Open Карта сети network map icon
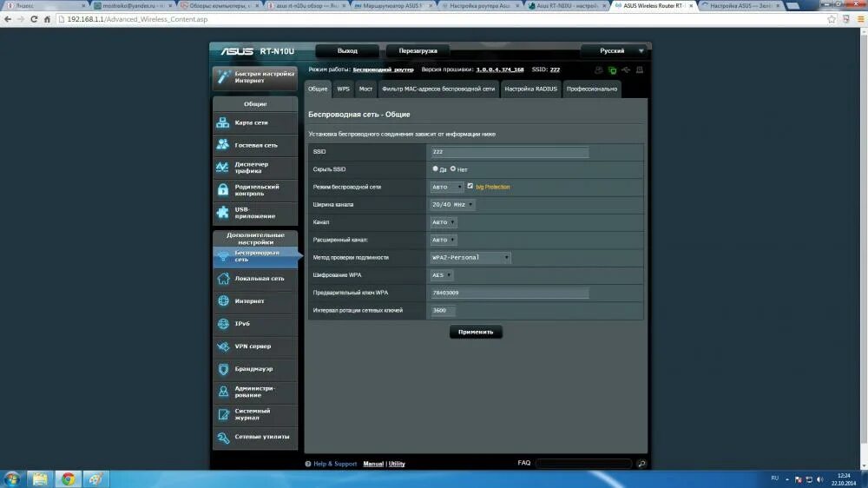 point(222,122)
